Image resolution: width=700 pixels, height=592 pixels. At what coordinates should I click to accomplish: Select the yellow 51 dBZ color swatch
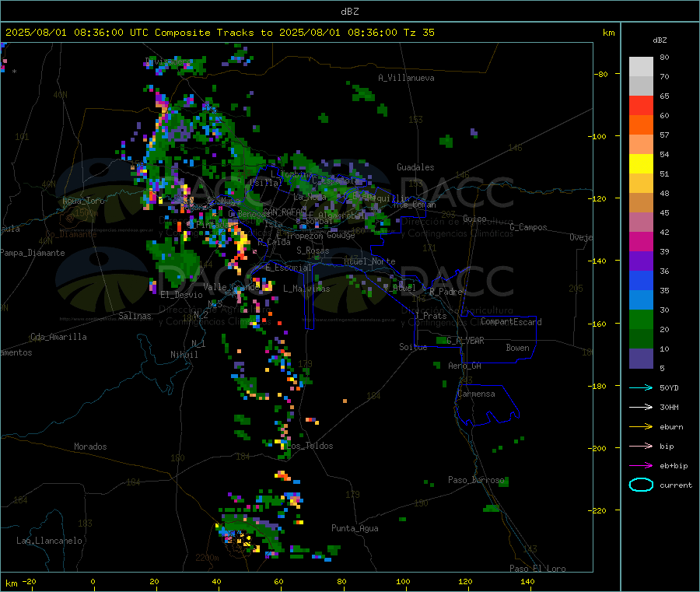[641, 164]
